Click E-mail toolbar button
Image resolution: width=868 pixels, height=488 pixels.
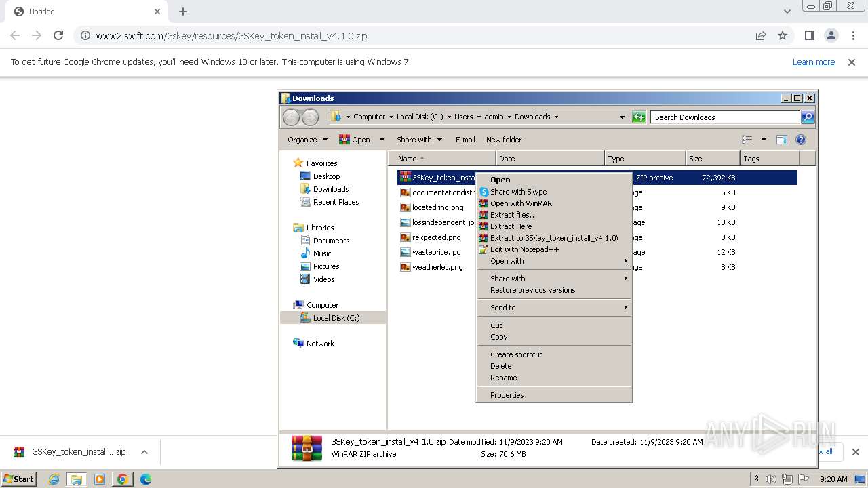point(465,140)
